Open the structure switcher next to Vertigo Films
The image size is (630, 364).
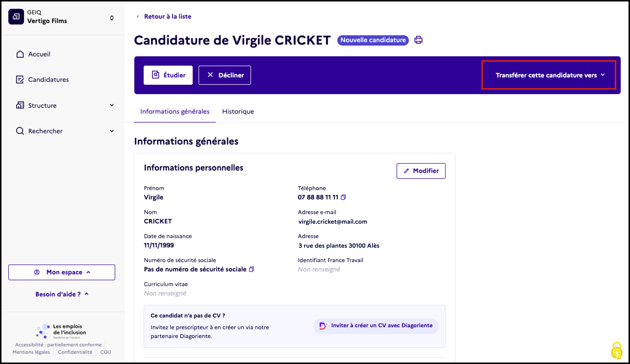(112, 18)
